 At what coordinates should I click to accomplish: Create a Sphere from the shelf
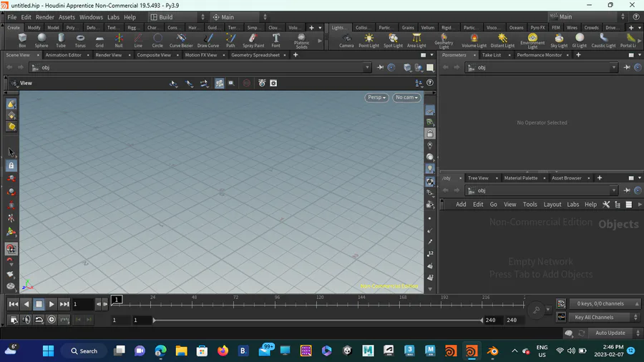point(42,40)
